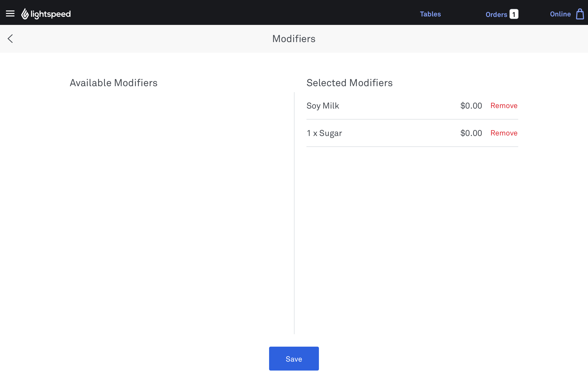Click the lightspeed wordmark text

[51, 14]
